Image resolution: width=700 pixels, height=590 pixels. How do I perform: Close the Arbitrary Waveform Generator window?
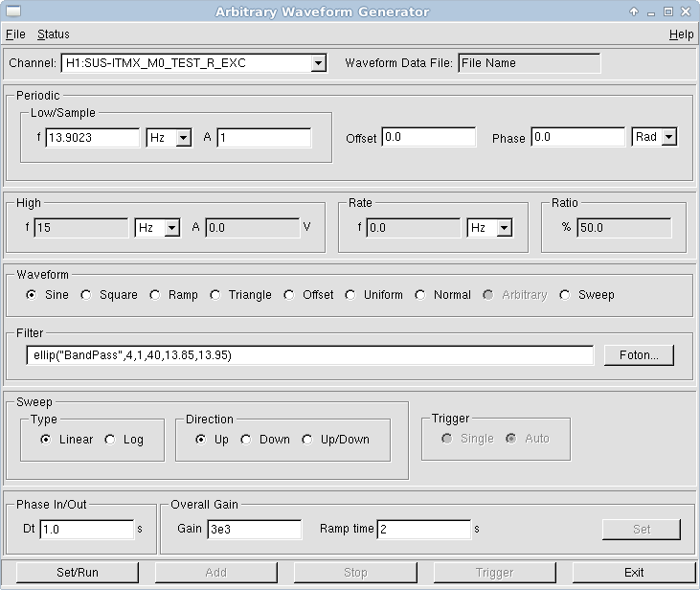pyautogui.click(x=686, y=11)
